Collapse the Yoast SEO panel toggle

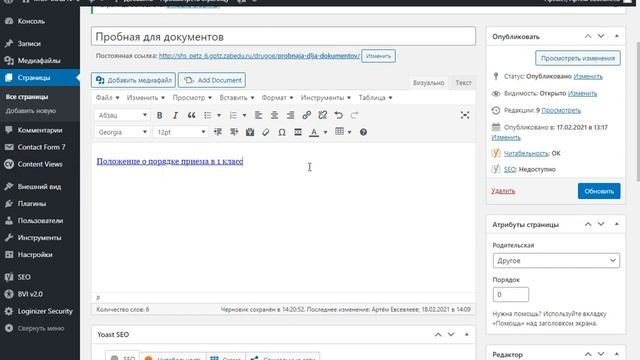tap(467, 334)
